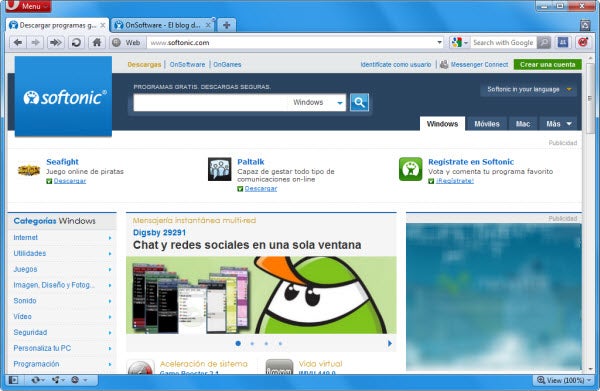
Task: Open Softonic in your language dropdown
Action: point(529,90)
